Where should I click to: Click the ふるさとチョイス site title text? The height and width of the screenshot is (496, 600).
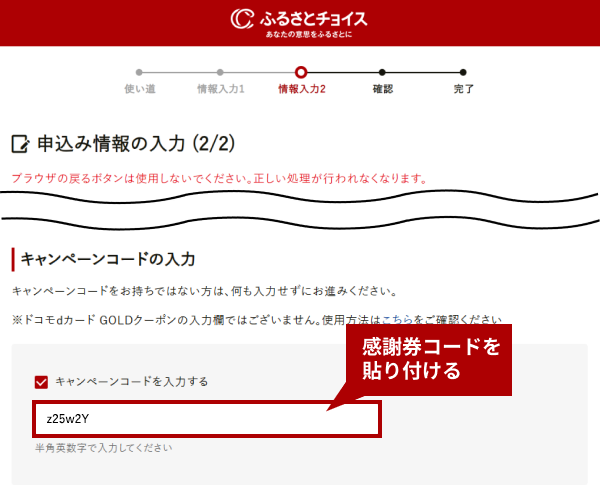point(313,19)
